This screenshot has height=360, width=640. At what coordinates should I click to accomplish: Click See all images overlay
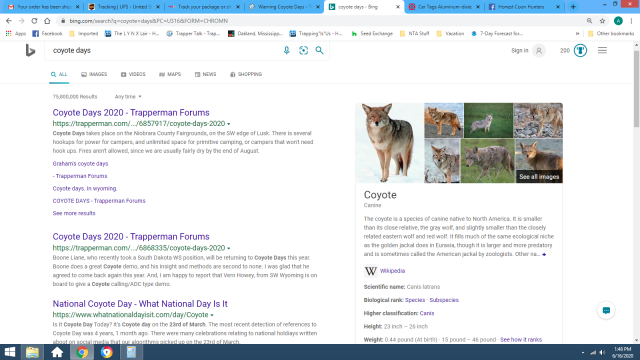[539, 177]
